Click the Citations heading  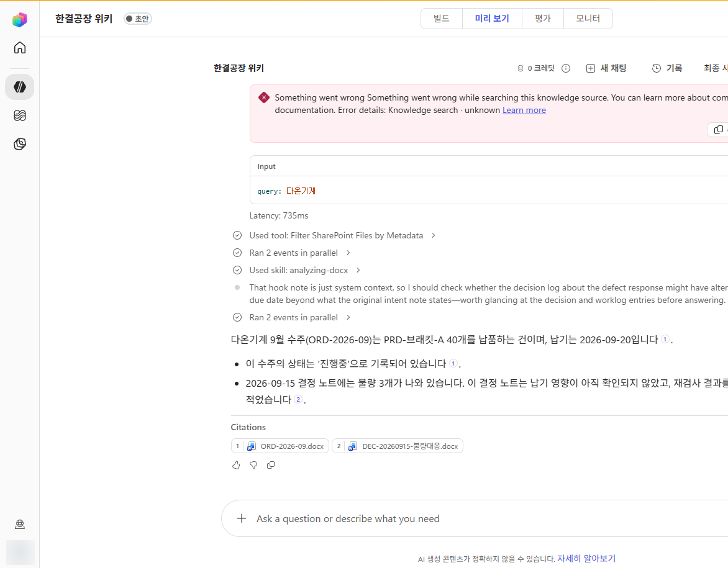[x=248, y=427]
